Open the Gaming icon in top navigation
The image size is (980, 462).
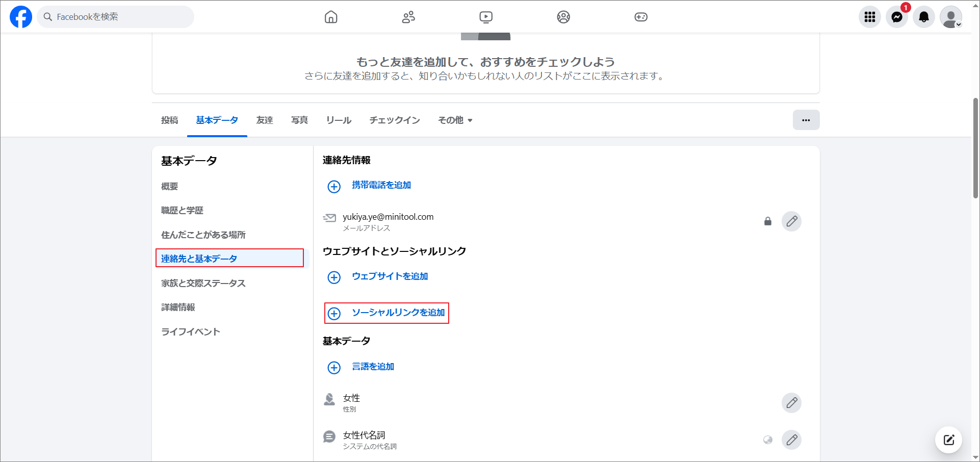point(640,16)
